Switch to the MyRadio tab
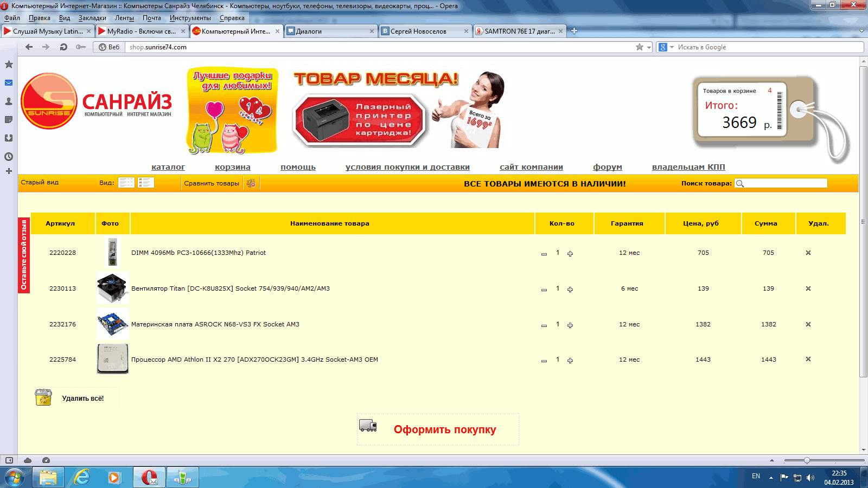Image resolution: width=868 pixels, height=488 pixels. pyautogui.click(x=142, y=31)
